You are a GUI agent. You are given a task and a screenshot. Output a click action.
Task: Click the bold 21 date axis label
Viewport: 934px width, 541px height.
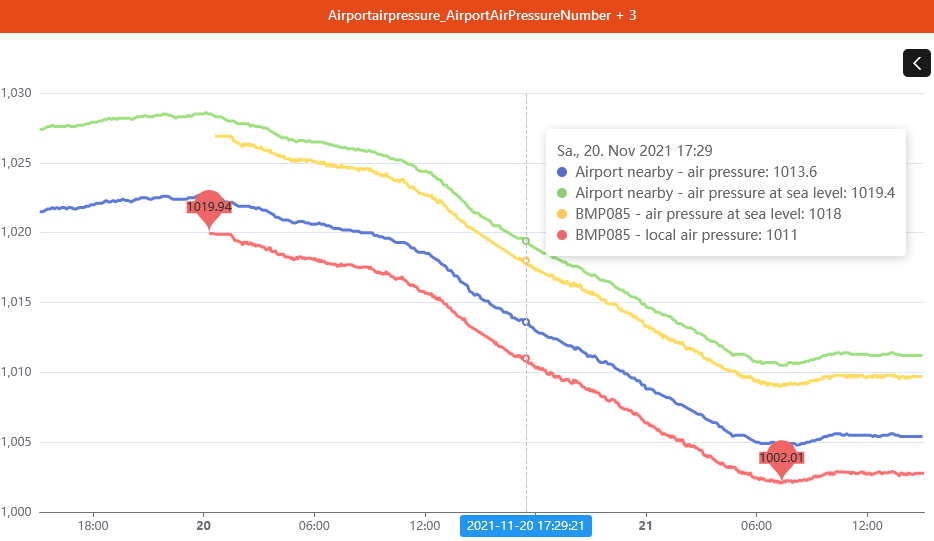click(646, 524)
